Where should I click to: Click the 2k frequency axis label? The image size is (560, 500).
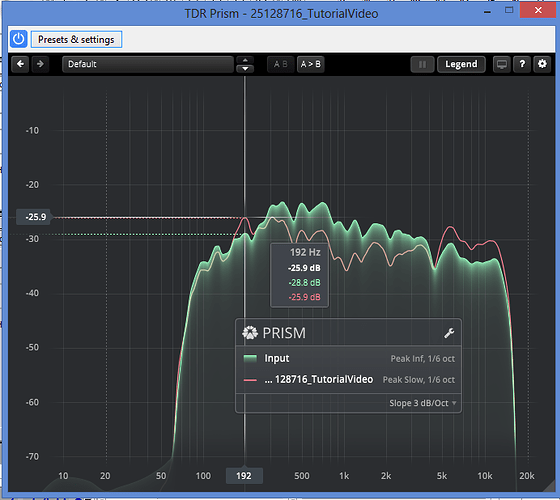pos(386,476)
